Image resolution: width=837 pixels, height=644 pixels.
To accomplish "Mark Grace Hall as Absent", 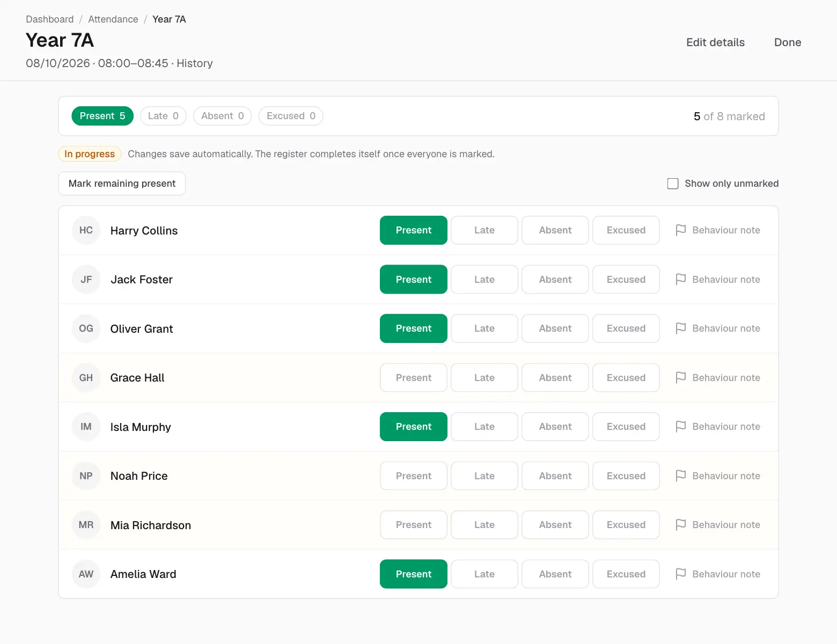I will click(x=555, y=378).
